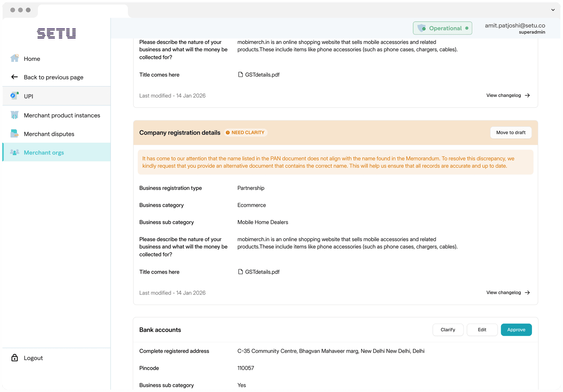This screenshot has width=563, height=392.
Task: Select UPI in the sidebar
Action: click(x=56, y=96)
